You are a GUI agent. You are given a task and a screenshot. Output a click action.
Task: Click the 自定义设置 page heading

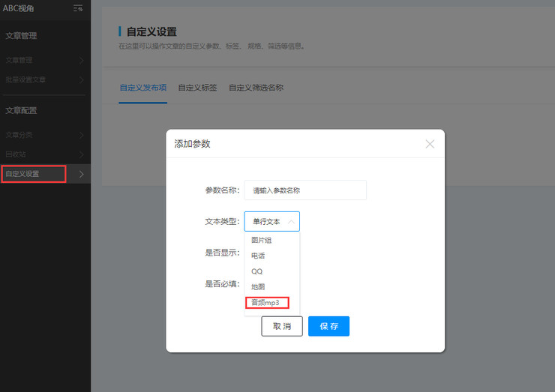pyautogui.click(x=151, y=31)
